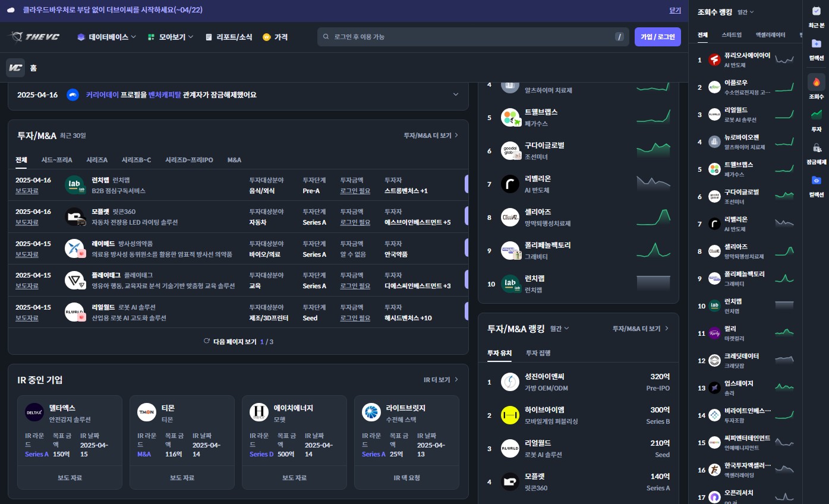This screenshot has width=829, height=504.
Task: Click the 런치랩 logo in the investment table
Action: [75, 185]
